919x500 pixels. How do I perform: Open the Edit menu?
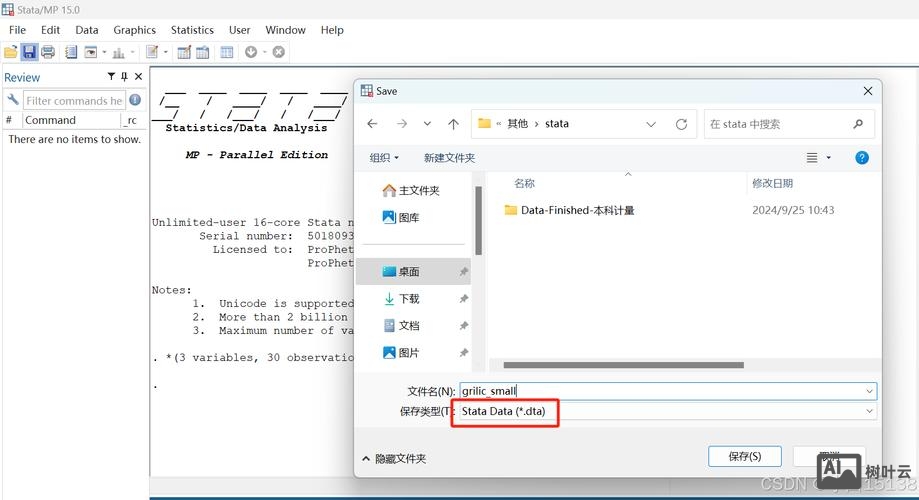[50, 30]
